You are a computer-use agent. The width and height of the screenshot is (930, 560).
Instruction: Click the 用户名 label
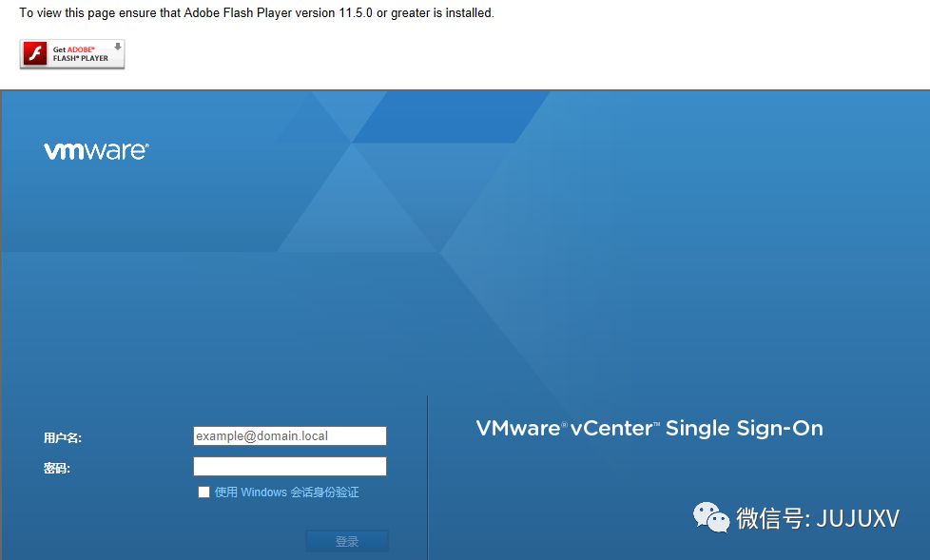[x=62, y=437]
